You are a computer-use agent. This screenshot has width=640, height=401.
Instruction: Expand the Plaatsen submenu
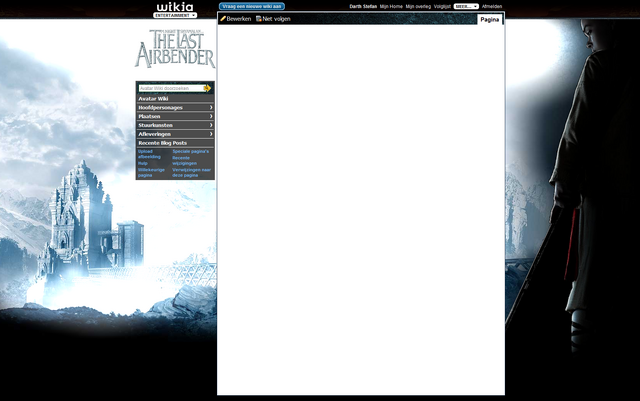[x=175, y=116]
